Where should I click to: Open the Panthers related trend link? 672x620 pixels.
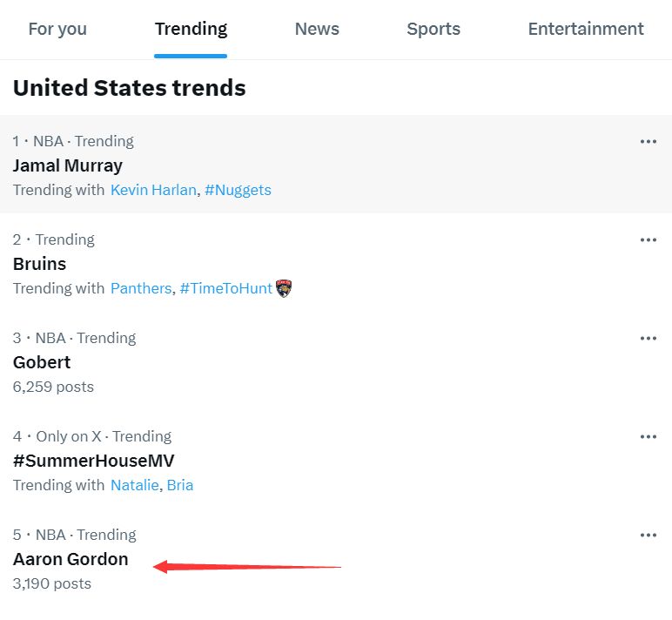click(141, 288)
